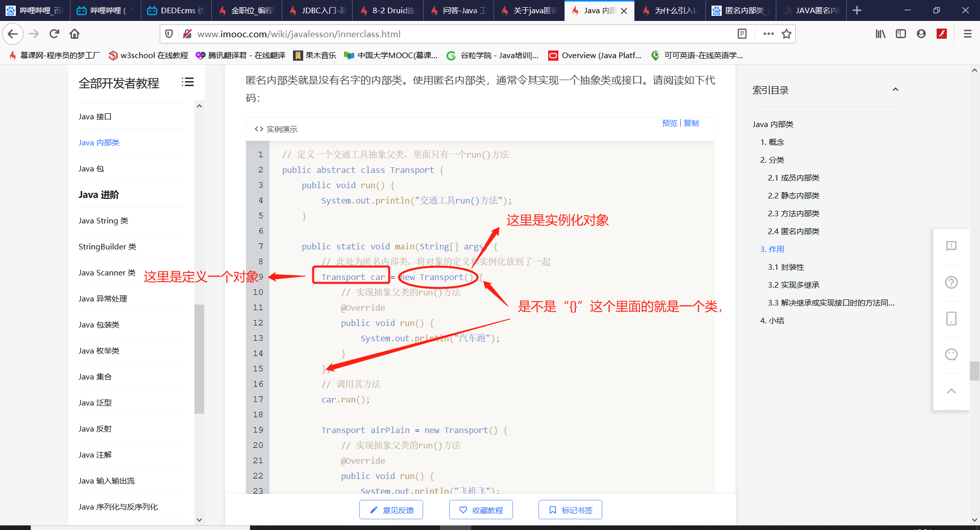Open the Firefox hamburger menu
The height and width of the screenshot is (530, 980).
967,34
